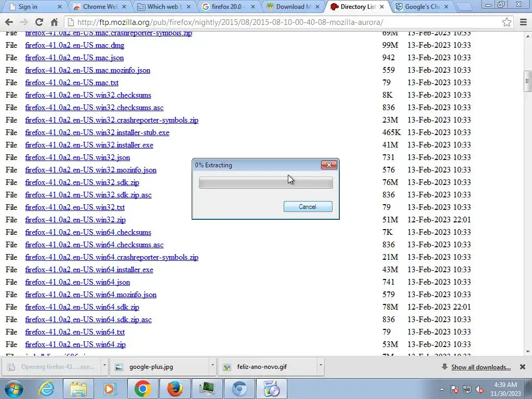Cancel the extraction dialog
The image size is (532, 399).
coord(308,207)
